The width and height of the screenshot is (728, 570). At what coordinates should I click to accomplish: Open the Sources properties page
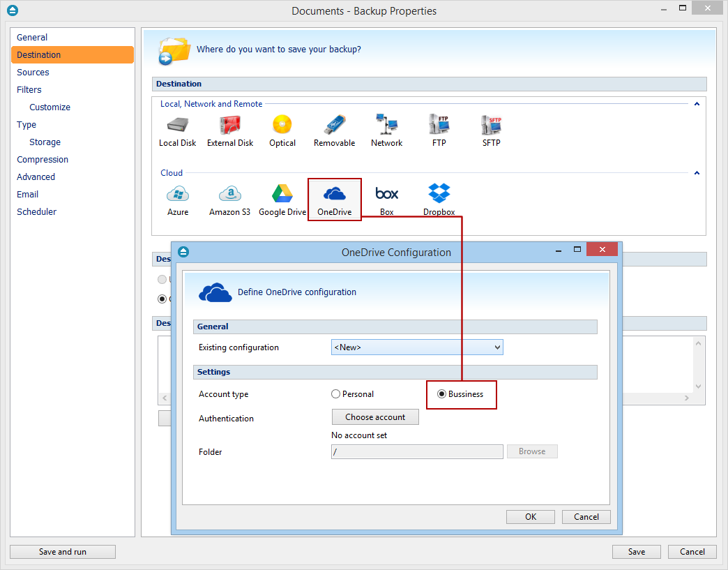click(73, 72)
